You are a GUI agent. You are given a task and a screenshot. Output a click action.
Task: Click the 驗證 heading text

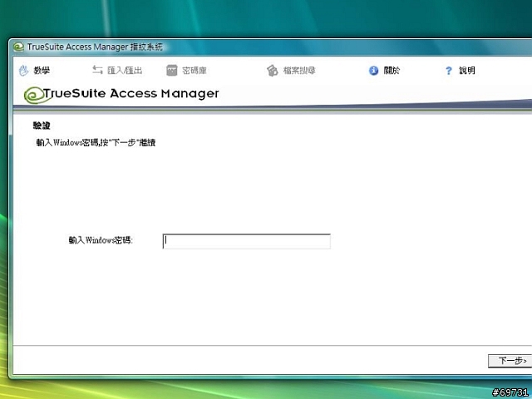42,126
